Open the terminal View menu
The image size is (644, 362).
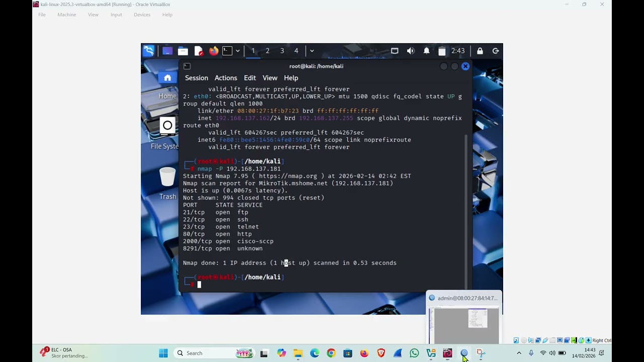click(270, 78)
